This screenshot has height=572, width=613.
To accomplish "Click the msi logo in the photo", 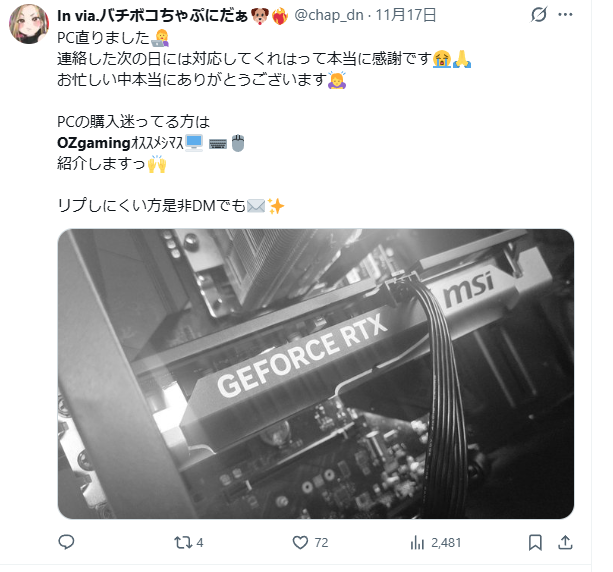I will [468, 288].
